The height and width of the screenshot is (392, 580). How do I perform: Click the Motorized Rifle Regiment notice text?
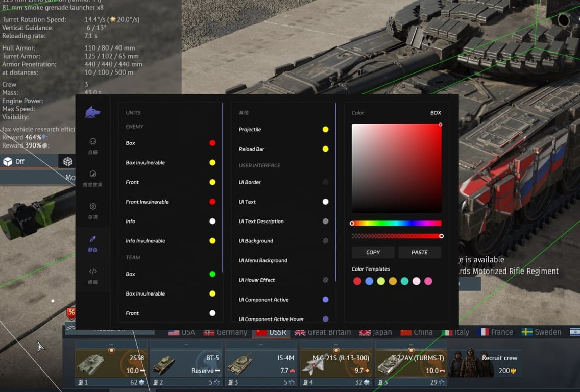click(x=509, y=271)
